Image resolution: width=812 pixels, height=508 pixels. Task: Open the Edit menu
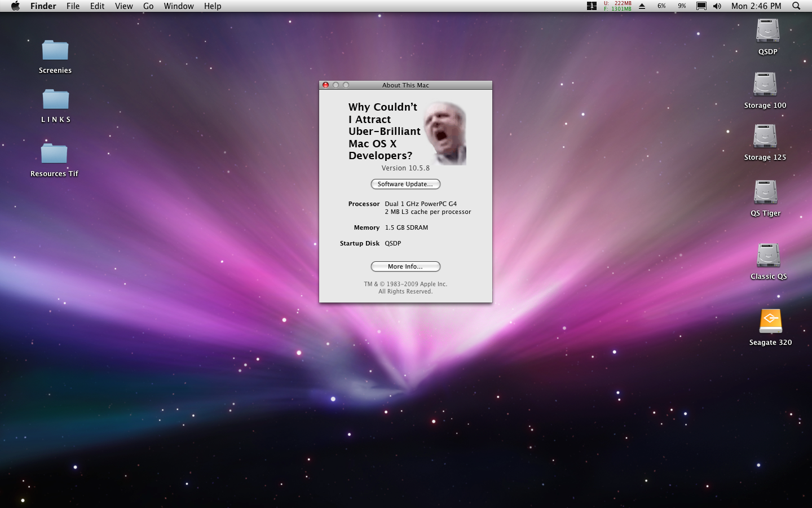[x=97, y=6]
